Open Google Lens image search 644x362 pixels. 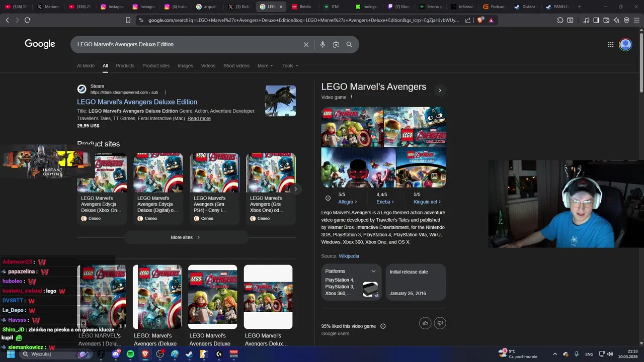[x=336, y=44]
